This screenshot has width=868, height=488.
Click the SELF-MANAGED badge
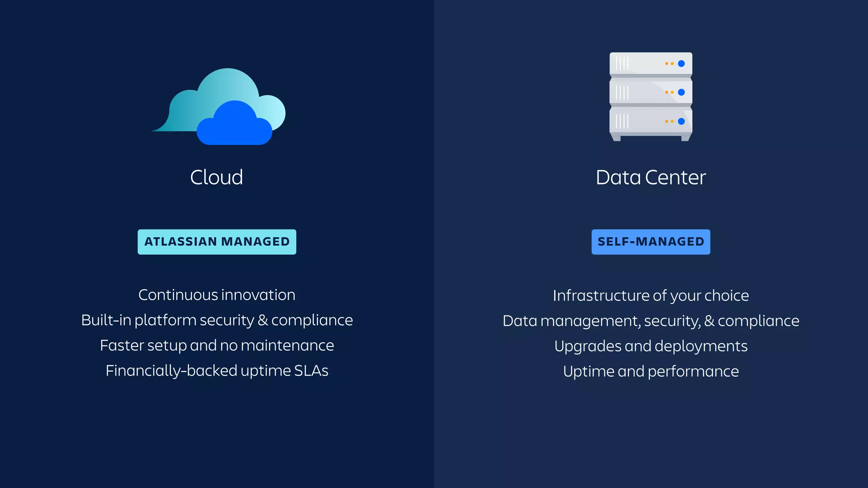point(651,242)
